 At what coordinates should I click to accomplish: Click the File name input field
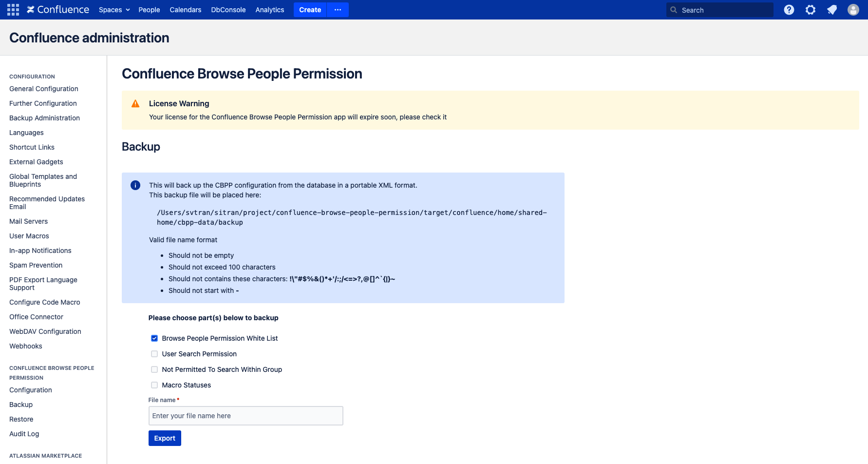(x=245, y=416)
